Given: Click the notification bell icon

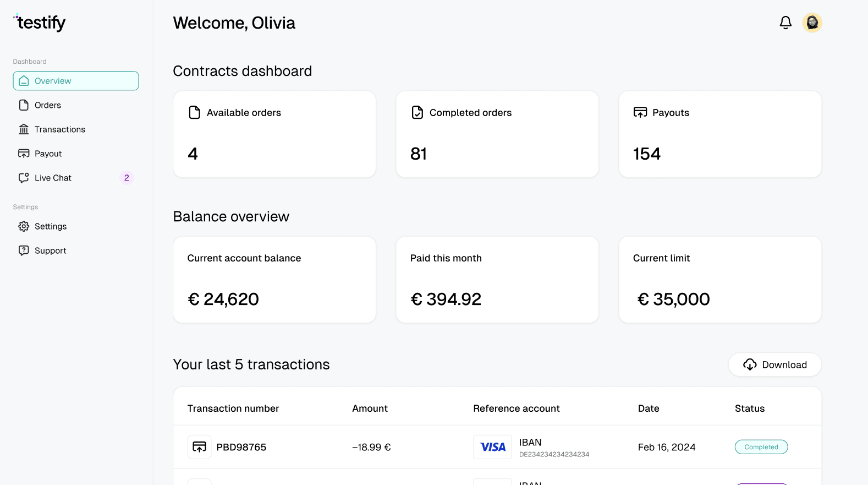Looking at the screenshot, I should pos(785,23).
